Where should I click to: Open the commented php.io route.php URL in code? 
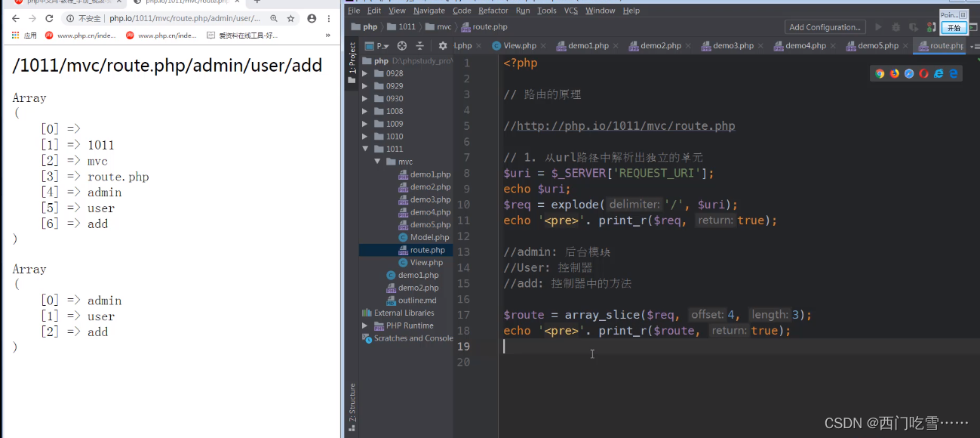(625, 126)
